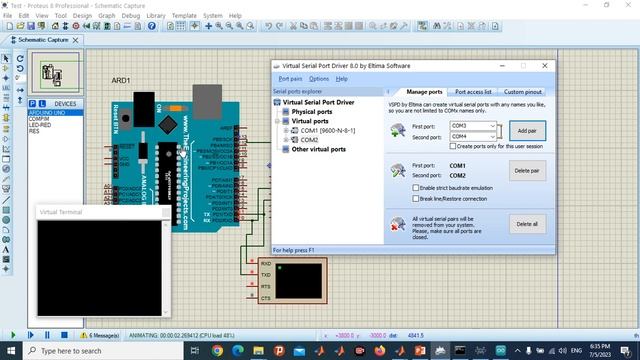The height and width of the screenshot is (360, 640).
Task: Click the Windows search box
Action: [x=103, y=351]
